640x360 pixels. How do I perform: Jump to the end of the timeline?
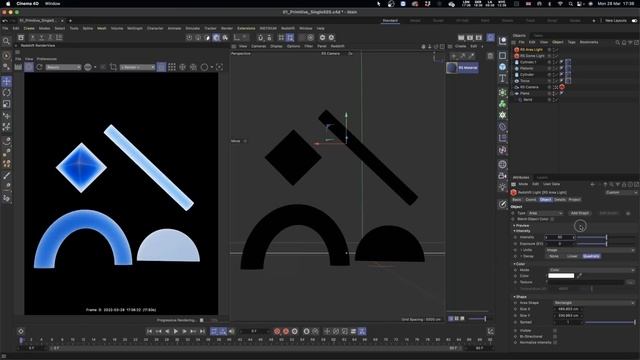pos(202,331)
